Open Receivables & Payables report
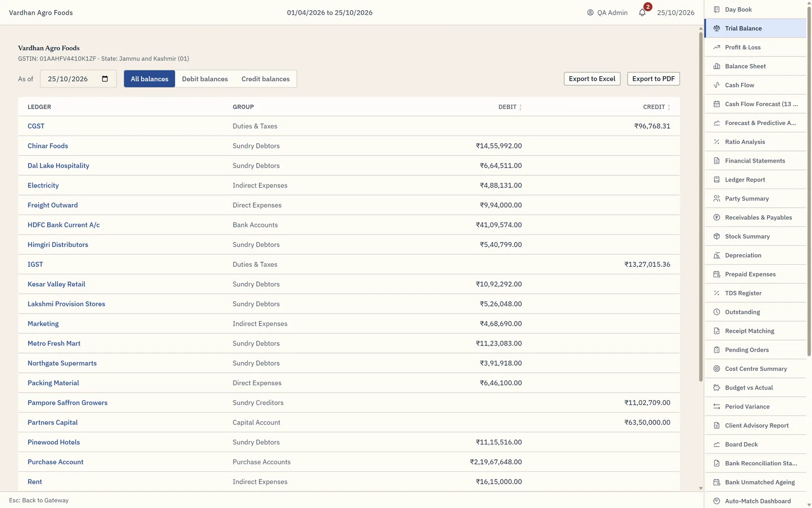Viewport: 812px width, 508px height. point(755,217)
